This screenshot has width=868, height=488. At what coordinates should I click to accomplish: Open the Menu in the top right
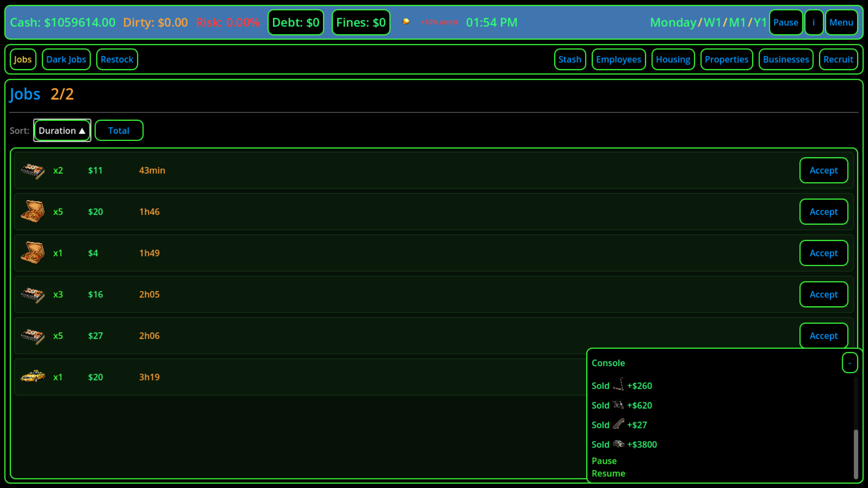pos(841,22)
